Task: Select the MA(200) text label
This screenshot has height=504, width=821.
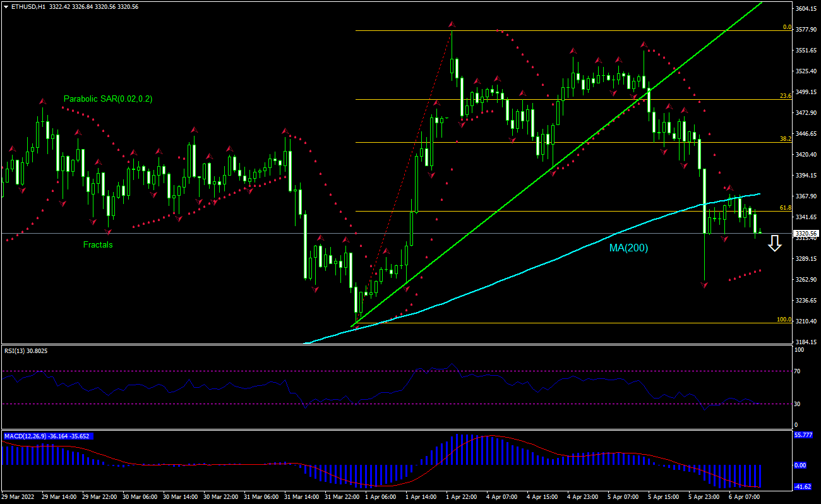Action: pyautogui.click(x=628, y=248)
